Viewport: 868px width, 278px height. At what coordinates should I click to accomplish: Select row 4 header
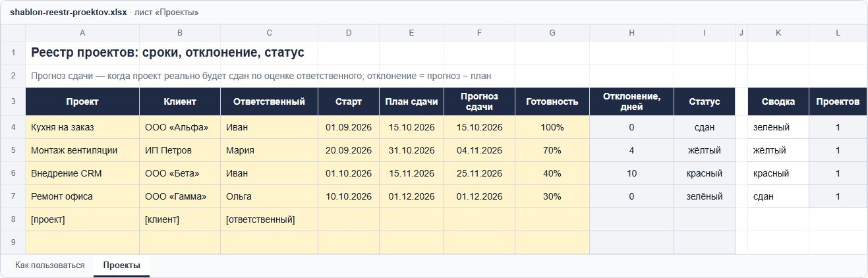click(x=13, y=127)
